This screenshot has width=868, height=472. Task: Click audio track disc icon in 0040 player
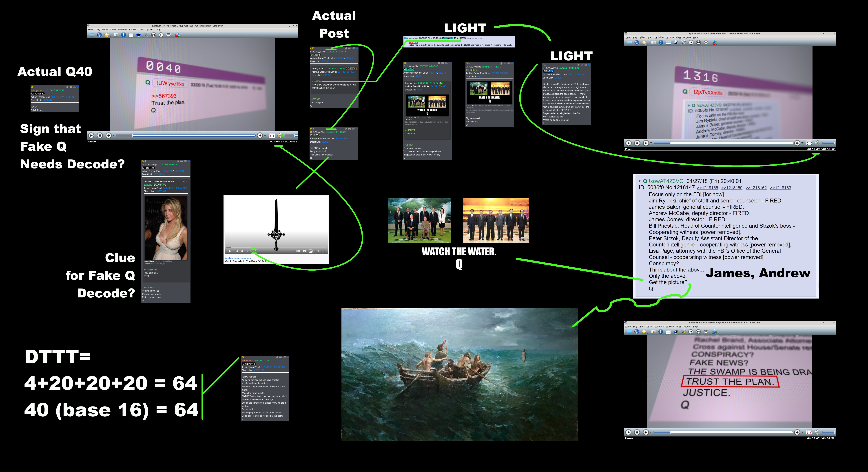pyautogui.click(x=168, y=35)
